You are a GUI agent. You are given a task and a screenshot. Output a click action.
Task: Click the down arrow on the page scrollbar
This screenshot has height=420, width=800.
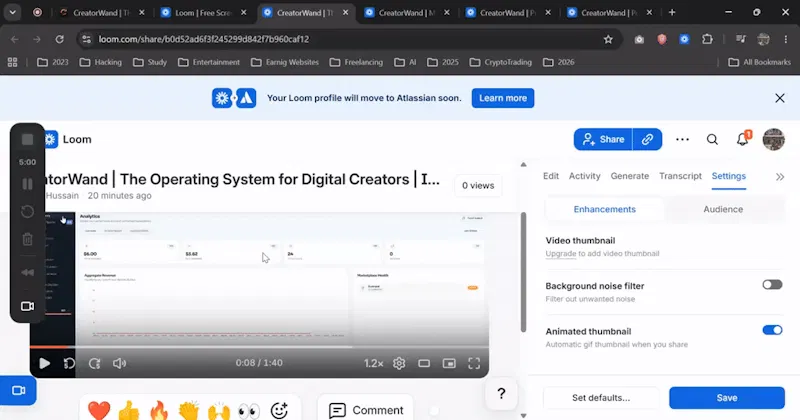(523, 415)
